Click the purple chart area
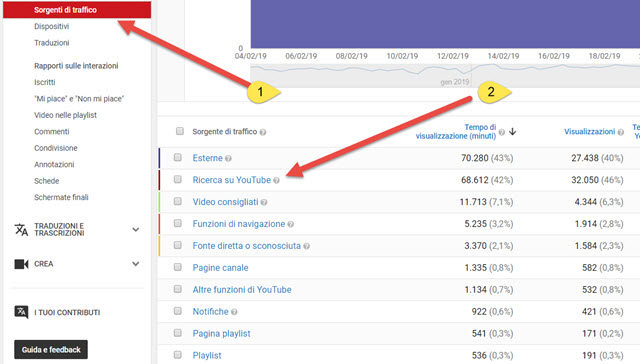 click(x=445, y=24)
